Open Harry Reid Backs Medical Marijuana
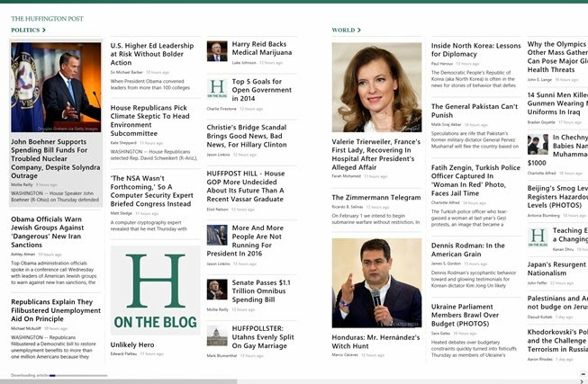The width and height of the screenshot is (588, 384). [x=262, y=49]
